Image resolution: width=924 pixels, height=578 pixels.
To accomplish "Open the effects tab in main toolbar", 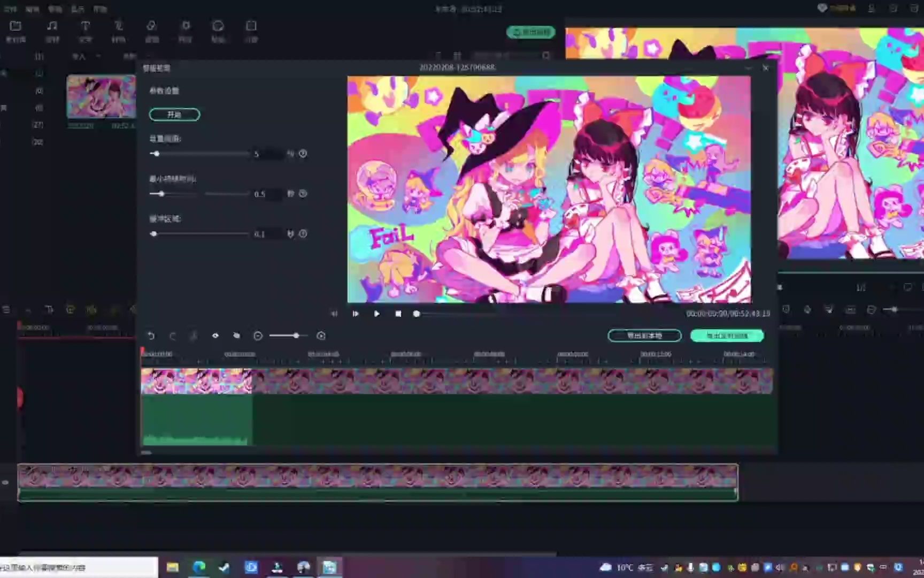I will point(152,31).
